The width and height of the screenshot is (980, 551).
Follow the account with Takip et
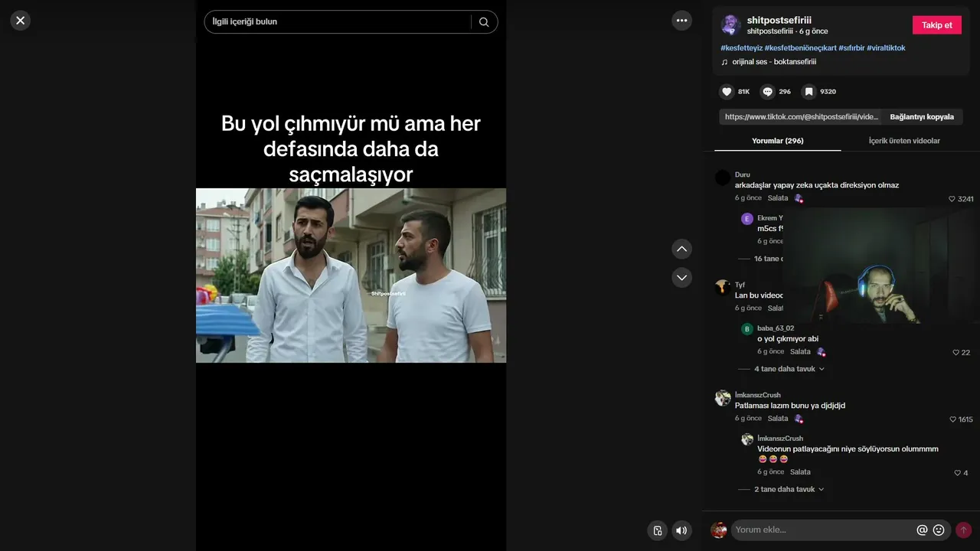937,25
